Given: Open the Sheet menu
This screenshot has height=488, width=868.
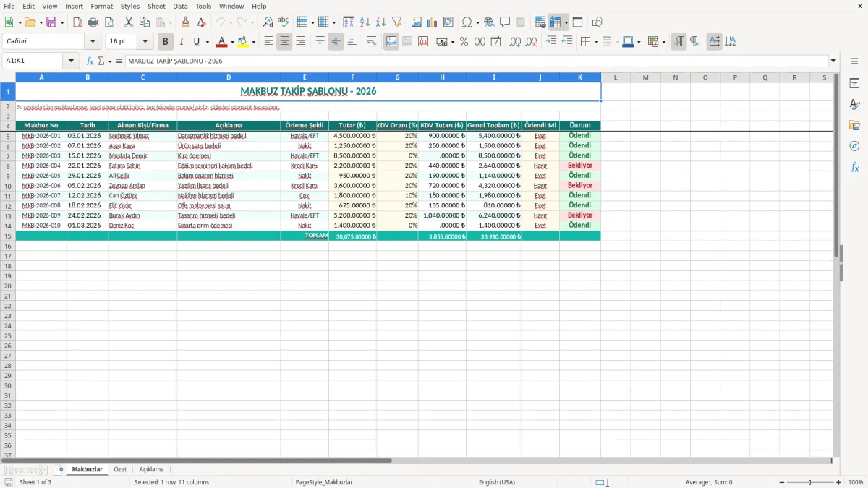Looking at the screenshot, I should [156, 6].
